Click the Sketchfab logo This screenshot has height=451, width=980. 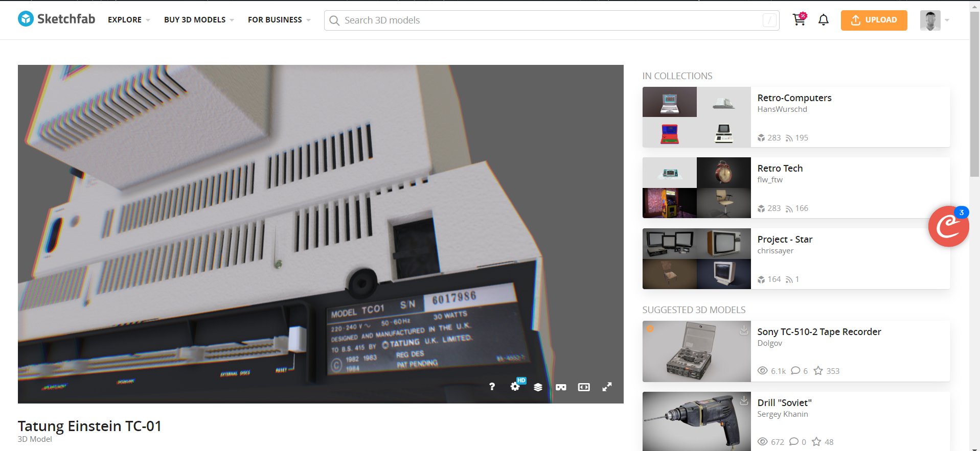(57, 19)
